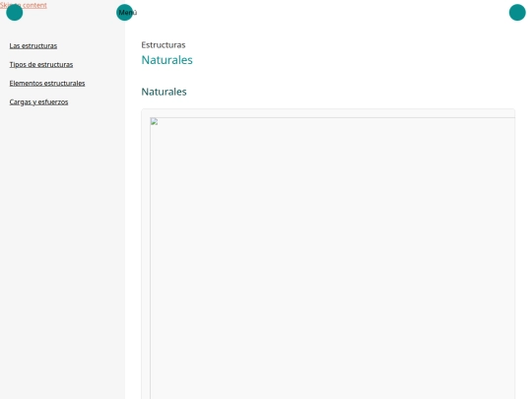Click the teal circle at the page's far right
Image resolution: width=532 pixels, height=399 pixels.
pyautogui.click(x=517, y=13)
